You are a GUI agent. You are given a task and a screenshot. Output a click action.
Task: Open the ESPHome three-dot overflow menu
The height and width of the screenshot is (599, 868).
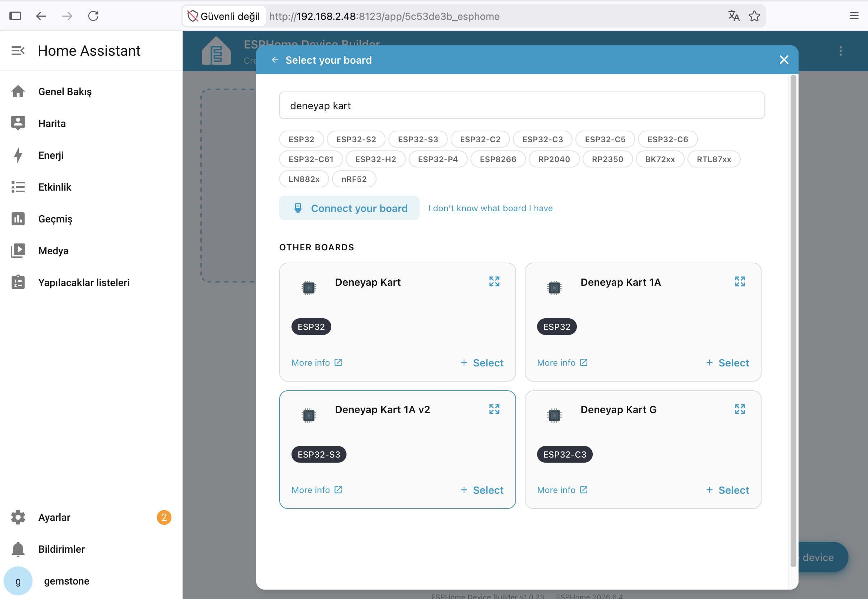(x=841, y=51)
